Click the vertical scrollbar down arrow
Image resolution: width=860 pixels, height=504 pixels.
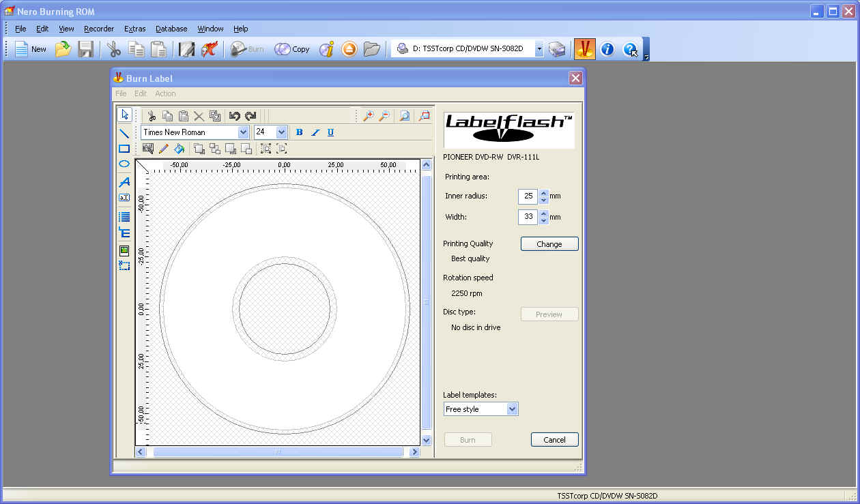point(427,441)
